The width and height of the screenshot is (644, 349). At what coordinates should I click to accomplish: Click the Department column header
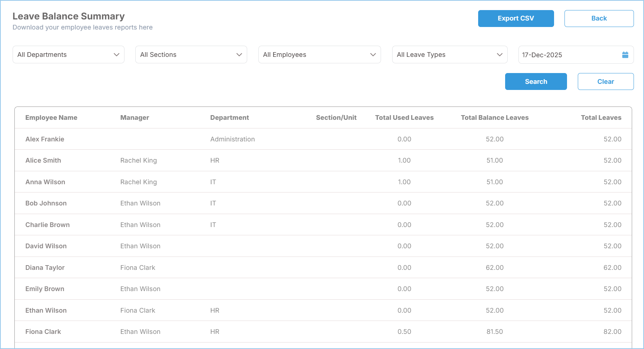point(230,118)
